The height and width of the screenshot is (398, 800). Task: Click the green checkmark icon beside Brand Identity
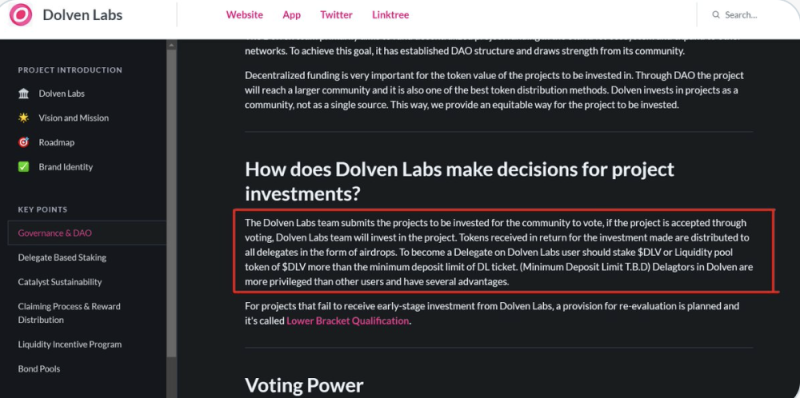(x=23, y=167)
